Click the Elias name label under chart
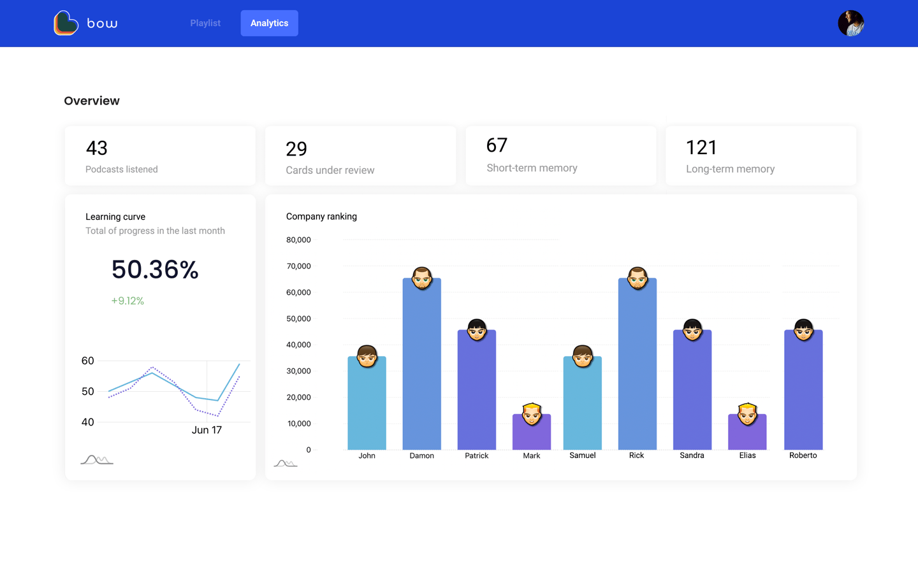Screen dimensions: 918x588 tap(747, 455)
